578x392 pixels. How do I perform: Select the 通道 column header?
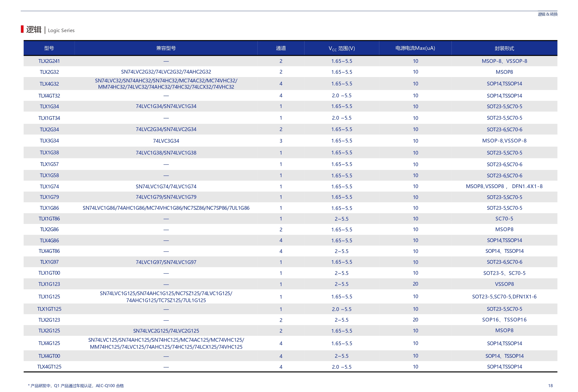(281, 48)
